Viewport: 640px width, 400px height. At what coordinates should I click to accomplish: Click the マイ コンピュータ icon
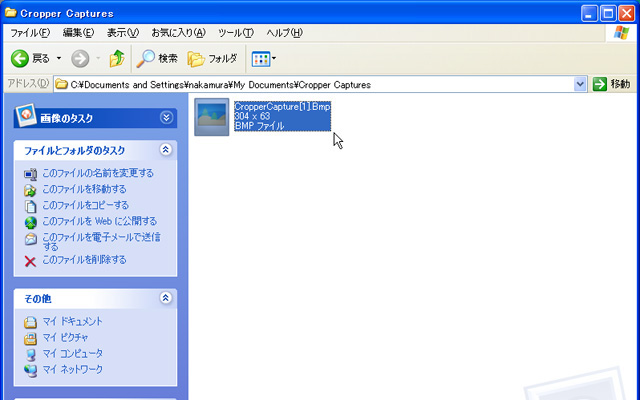tap(30, 354)
